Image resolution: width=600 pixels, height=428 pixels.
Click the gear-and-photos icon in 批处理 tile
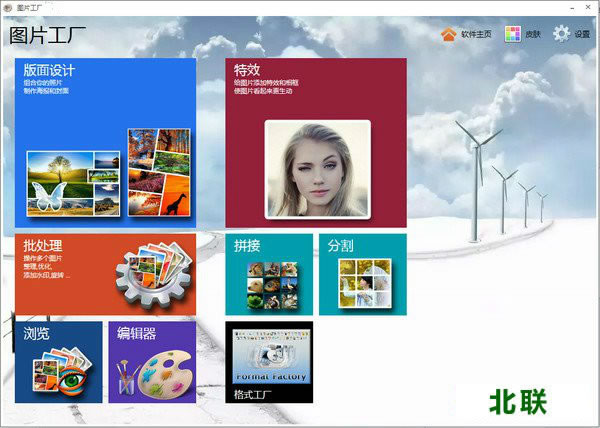pyautogui.click(x=152, y=277)
